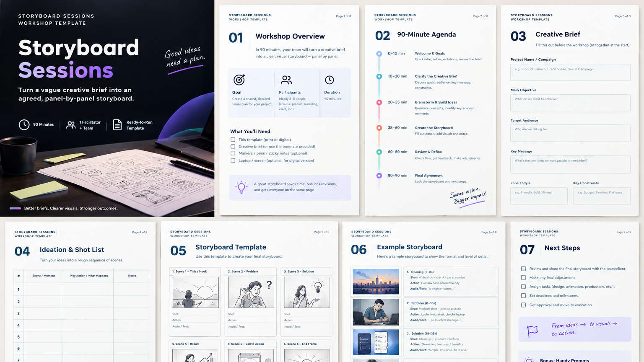Select the person-at-desk image beside Problem (8–18s)
Screen dimensions: 644x362
376,312
